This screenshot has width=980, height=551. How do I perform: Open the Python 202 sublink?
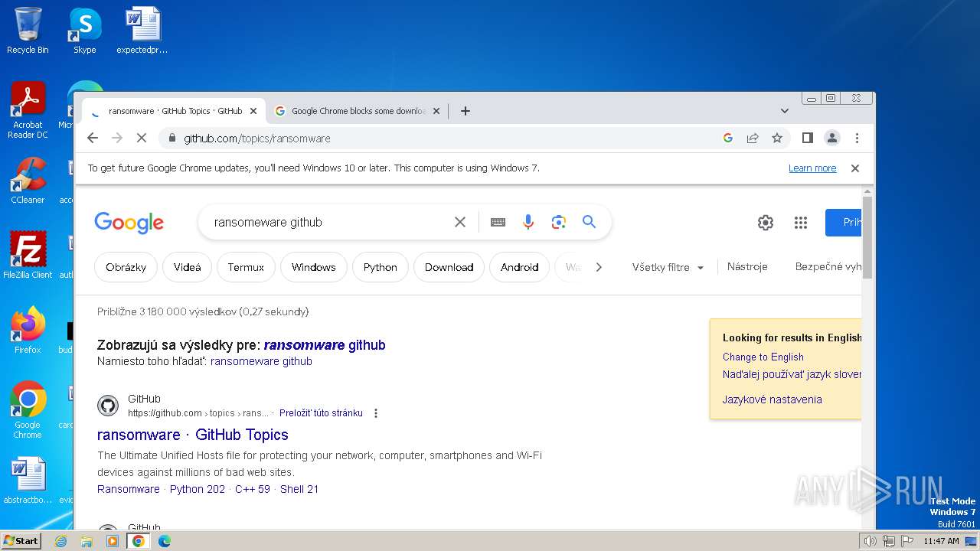198,489
